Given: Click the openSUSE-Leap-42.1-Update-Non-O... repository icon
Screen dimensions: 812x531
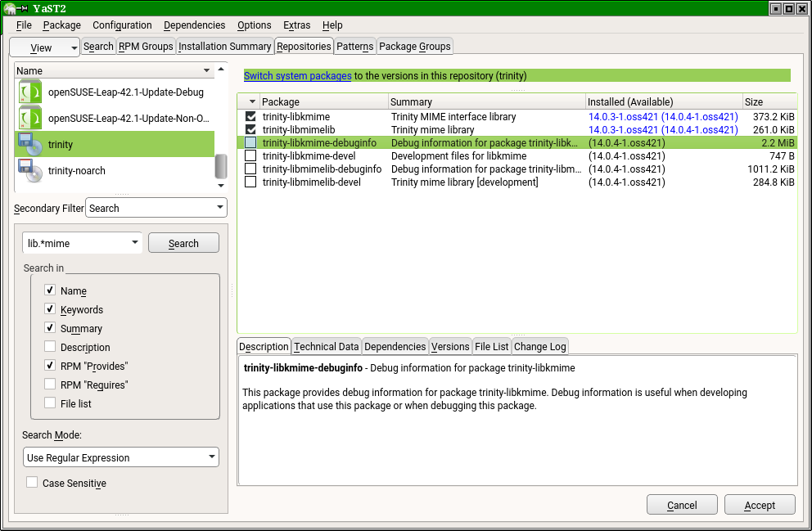Looking at the screenshot, I should pyautogui.click(x=30, y=119).
